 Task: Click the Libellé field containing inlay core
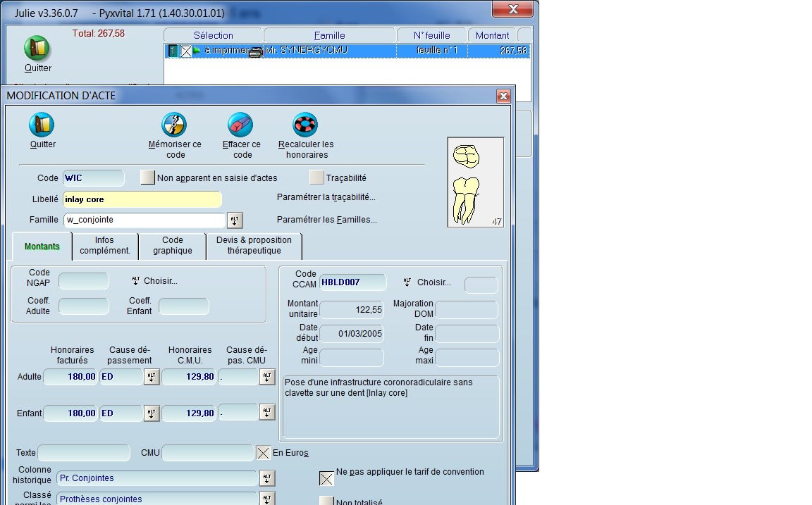(142, 199)
